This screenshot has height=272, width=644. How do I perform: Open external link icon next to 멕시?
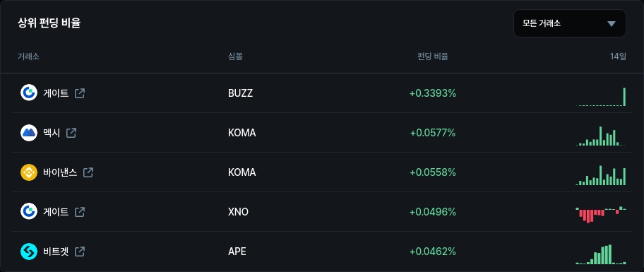(71, 133)
